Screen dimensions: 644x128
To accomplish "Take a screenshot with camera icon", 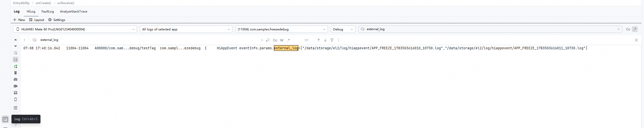I will (16, 79).
